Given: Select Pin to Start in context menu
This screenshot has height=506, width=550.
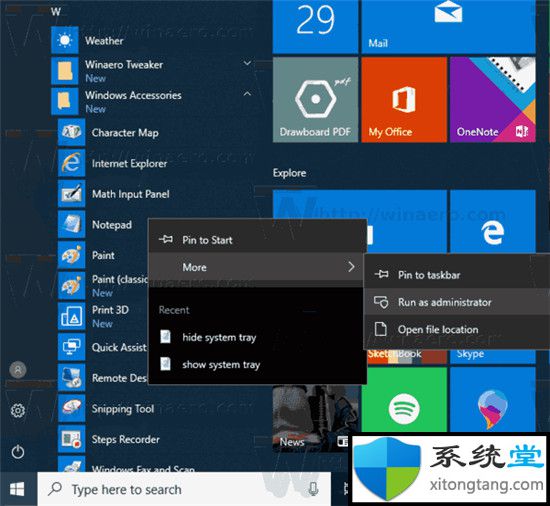Looking at the screenshot, I should coord(257,240).
